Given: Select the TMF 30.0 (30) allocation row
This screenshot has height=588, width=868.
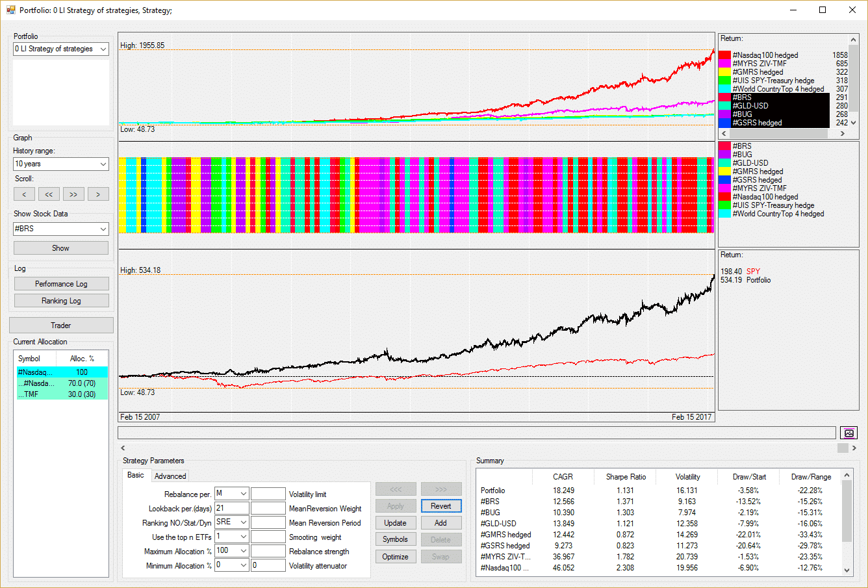Looking at the screenshot, I should click(x=62, y=394).
